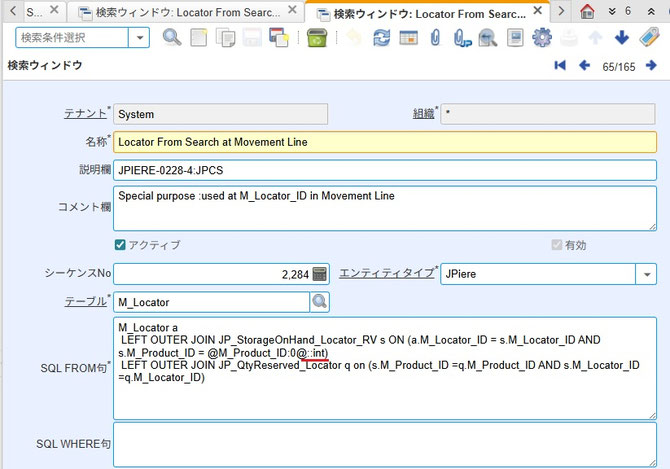Click the disabled parent record up arrow
This screenshot has width=670, height=469.
595,38
